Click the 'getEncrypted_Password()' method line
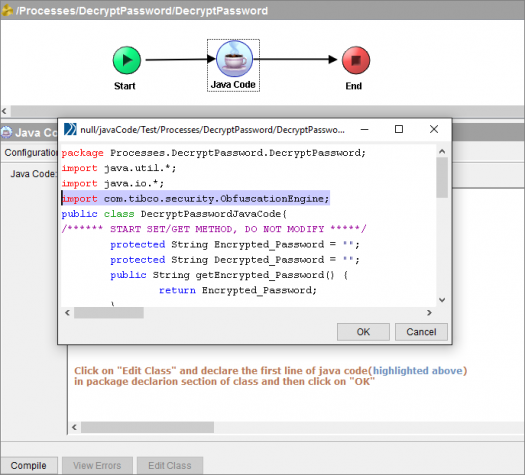This screenshot has width=525, height=475. click(x=229, y=275)
